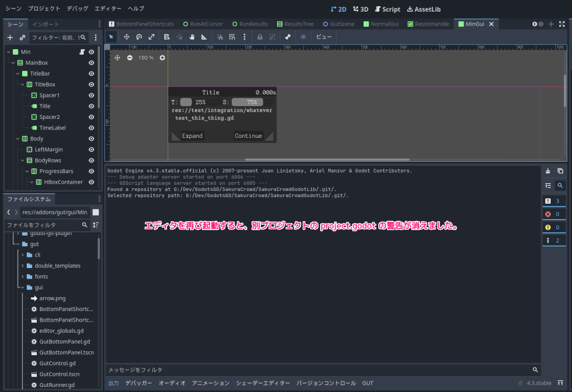Open the ビュー view button in the toolbar
572x392 pixels.
click(x=323, y=37)
